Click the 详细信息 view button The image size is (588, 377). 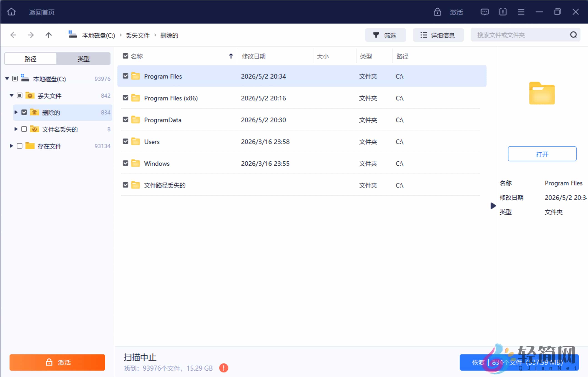pyautogui.click(x=438, y=35)
